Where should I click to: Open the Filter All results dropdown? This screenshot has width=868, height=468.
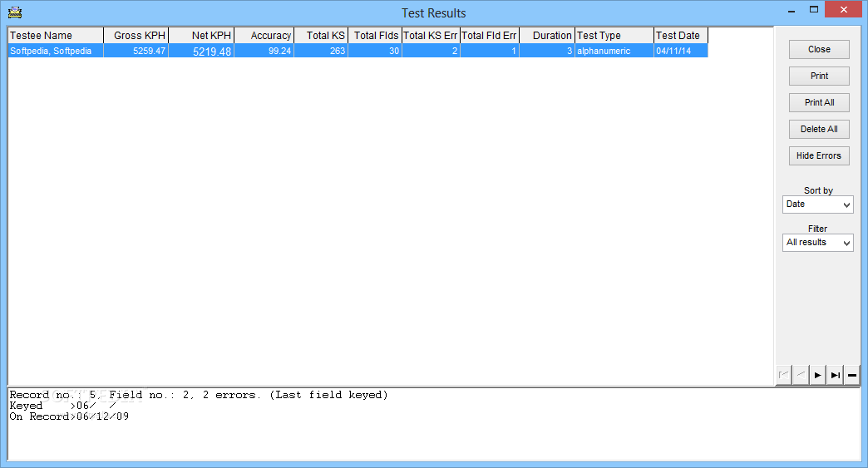click(817, 242)
